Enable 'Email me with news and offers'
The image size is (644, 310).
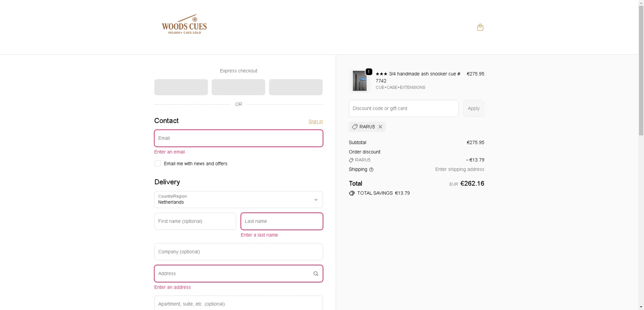click(158, 163)
